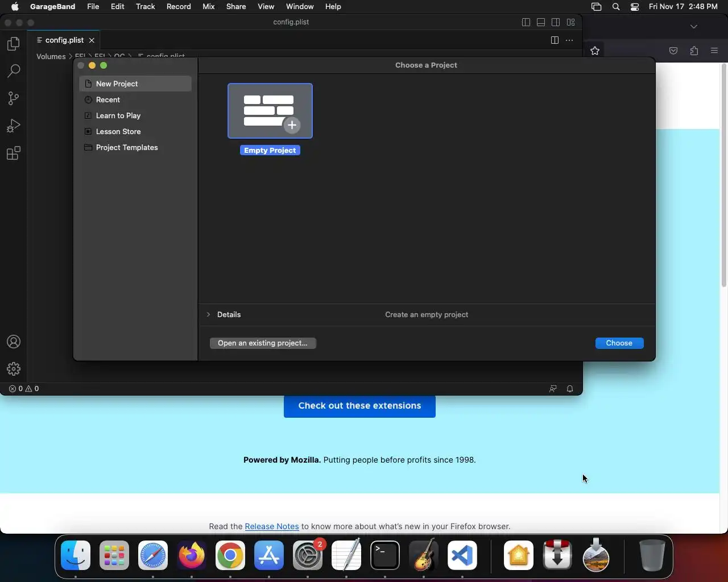Click the Choose button
Screen dimensions: 728x582
[619, 343]
